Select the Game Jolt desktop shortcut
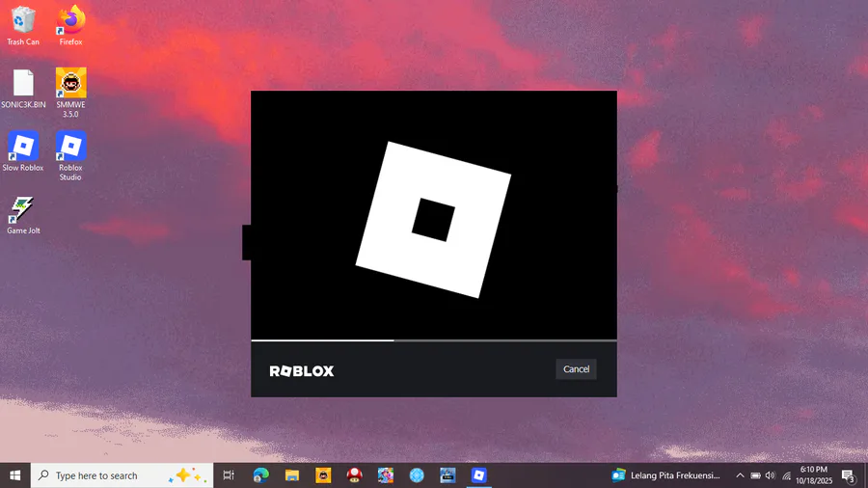Viewport: 868px width, 488px height. click(23, 215)
